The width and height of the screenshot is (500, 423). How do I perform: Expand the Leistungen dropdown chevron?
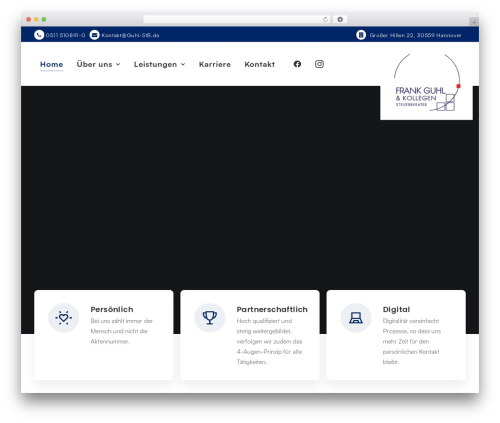tap(183, 64)
